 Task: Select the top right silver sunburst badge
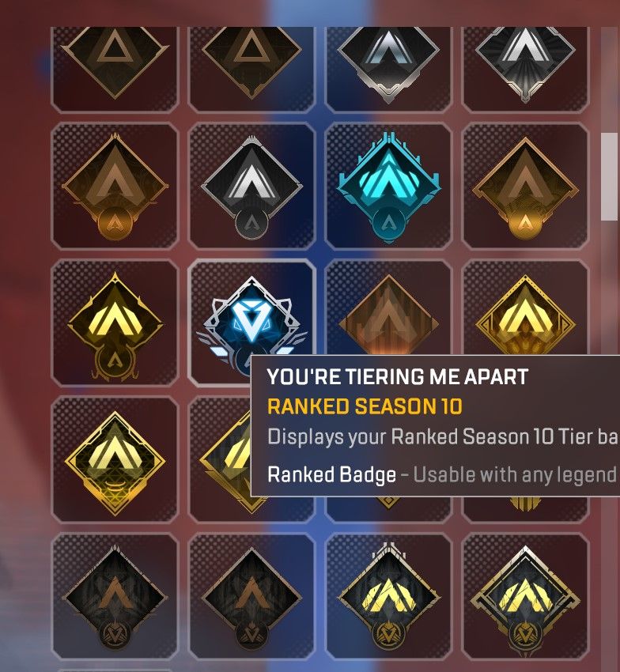click(525, 69)
